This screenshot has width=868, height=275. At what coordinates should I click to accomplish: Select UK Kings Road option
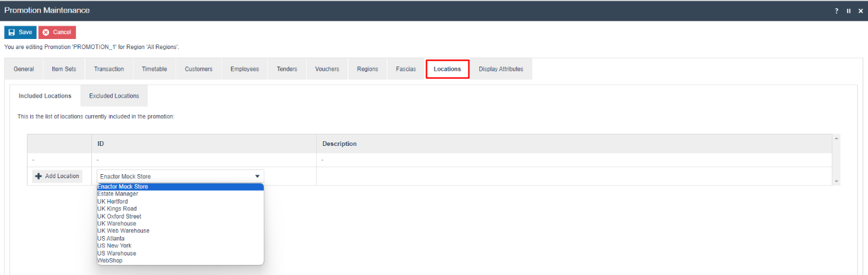point(180,208)
